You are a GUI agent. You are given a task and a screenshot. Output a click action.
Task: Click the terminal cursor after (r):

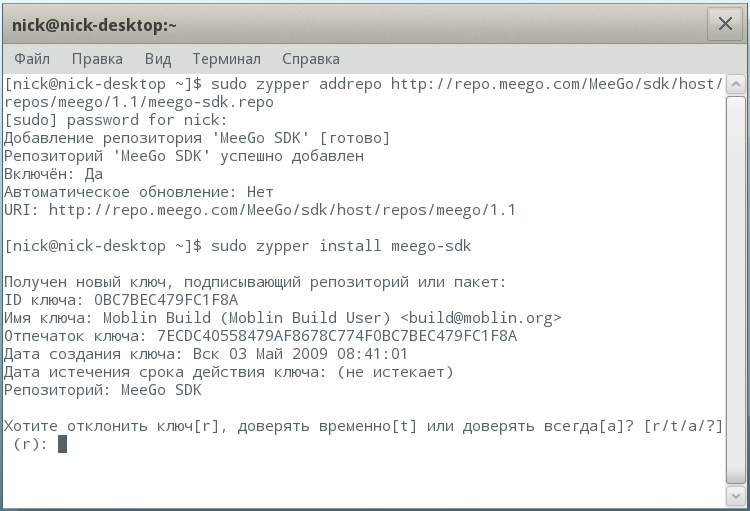[62, 444]
